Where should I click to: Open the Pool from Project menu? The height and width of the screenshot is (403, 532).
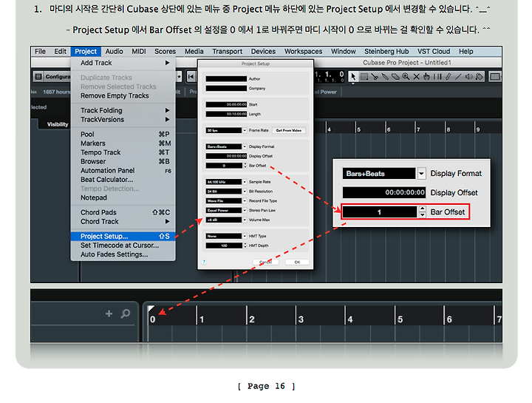pyautogui.click(x=123, y=134)
